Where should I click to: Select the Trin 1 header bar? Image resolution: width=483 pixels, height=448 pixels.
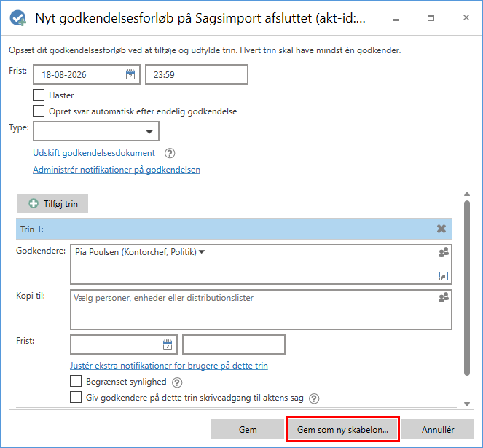pyautogui.click(x=234, y=229)
